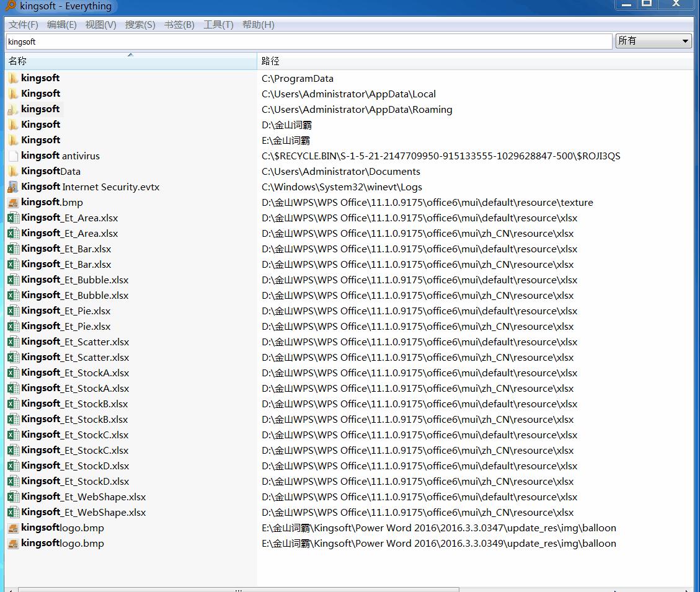Click Excel icon of Kingsoft_Et_Area.xlsx in mui\default

14,218
